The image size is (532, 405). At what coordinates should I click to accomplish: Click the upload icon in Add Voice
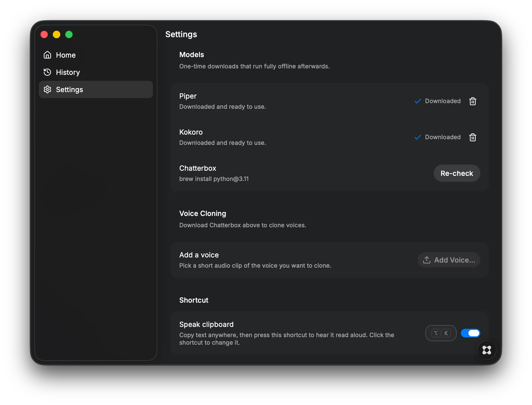click(x=427, y=260)
